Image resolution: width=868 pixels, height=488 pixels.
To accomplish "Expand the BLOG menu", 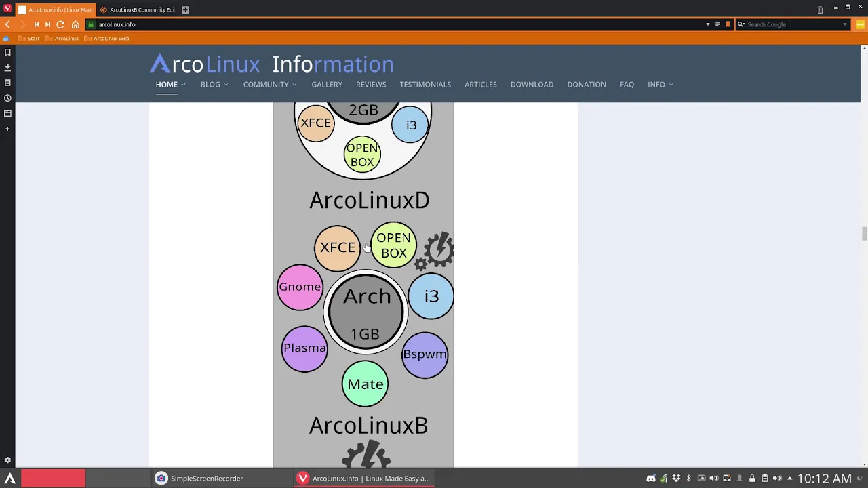I will point(214,85).
